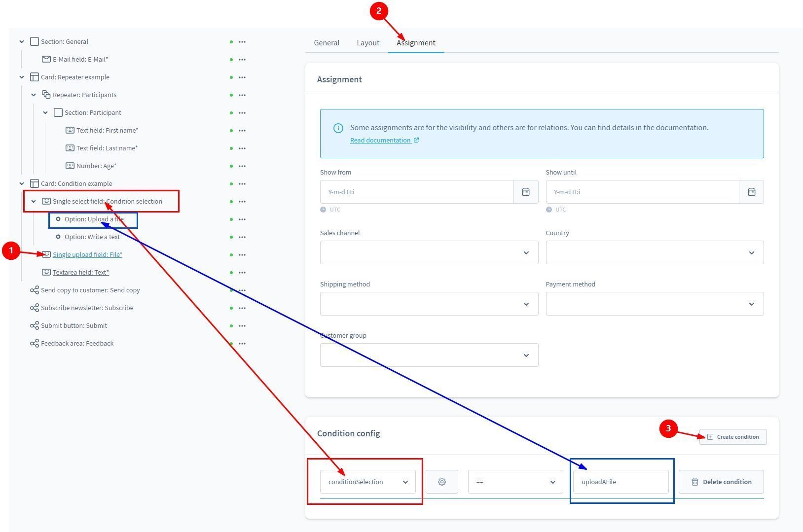Image resolution: width=803 pixels, height=532 pixels.
Task: Open calendar picker for Show from
Action: [x=526, y=192]
